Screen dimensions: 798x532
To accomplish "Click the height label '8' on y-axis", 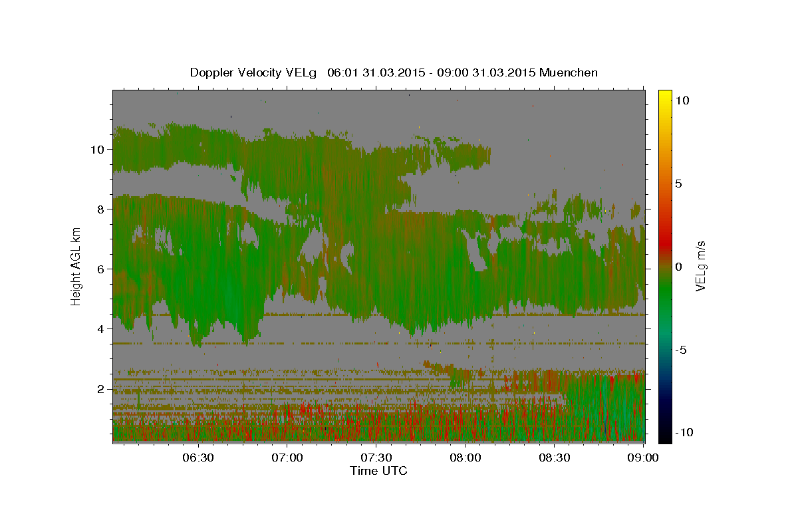I will coord(100,209).
